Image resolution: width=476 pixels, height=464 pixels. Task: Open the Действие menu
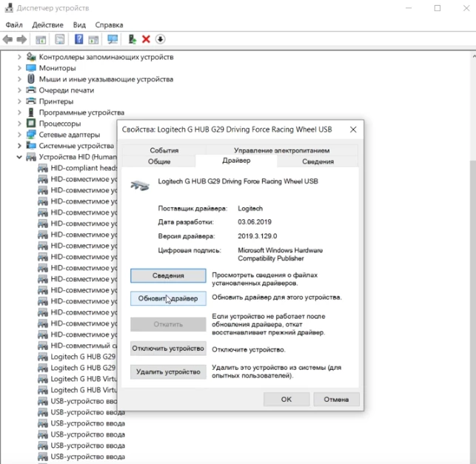47,24
